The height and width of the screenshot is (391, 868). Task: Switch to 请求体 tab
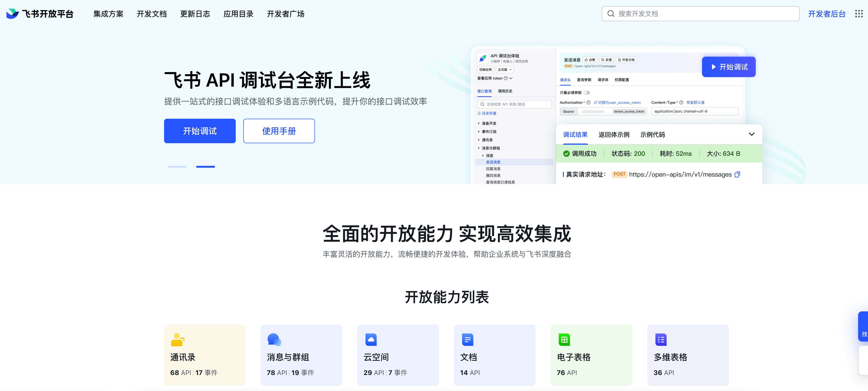603,80
